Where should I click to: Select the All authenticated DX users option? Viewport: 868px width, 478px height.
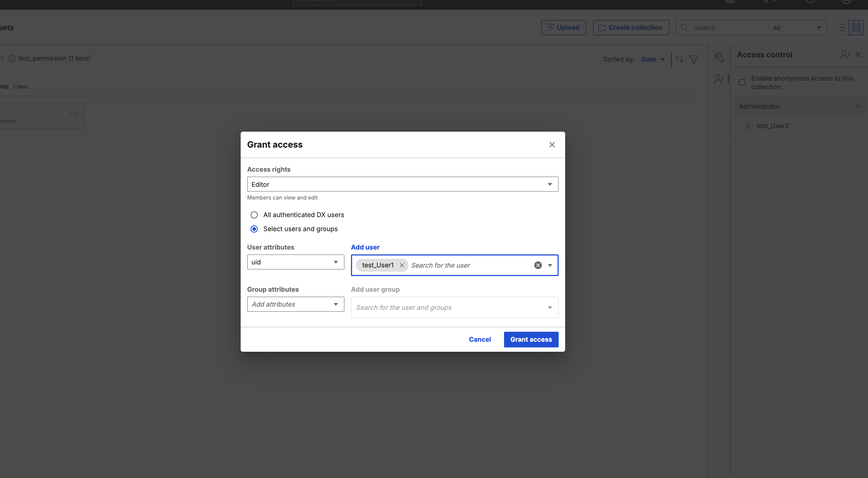tap(254, 215)
